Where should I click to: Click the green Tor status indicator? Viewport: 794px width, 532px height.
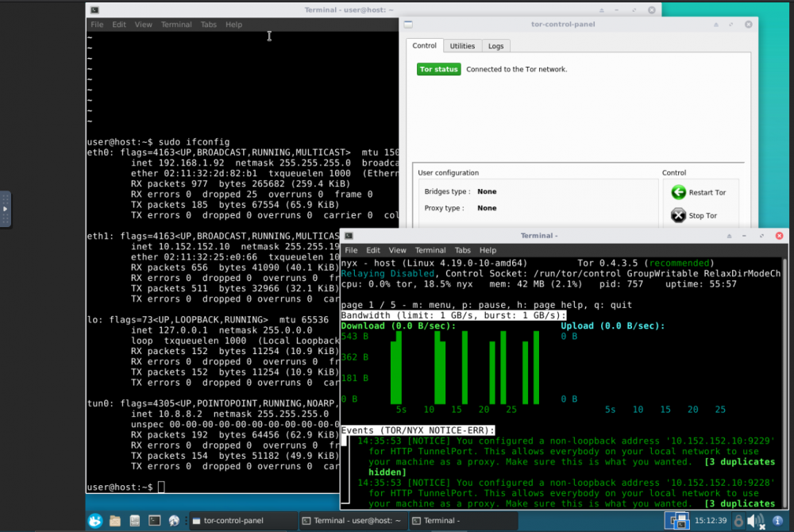pyautogui.click(x=438, y=69)
